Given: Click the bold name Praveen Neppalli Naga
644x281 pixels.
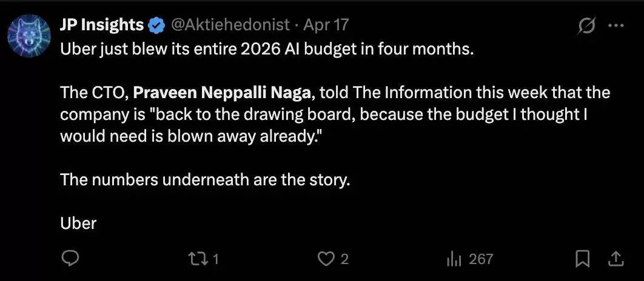Looking at the screenshot, I should (x=222, y=93).
